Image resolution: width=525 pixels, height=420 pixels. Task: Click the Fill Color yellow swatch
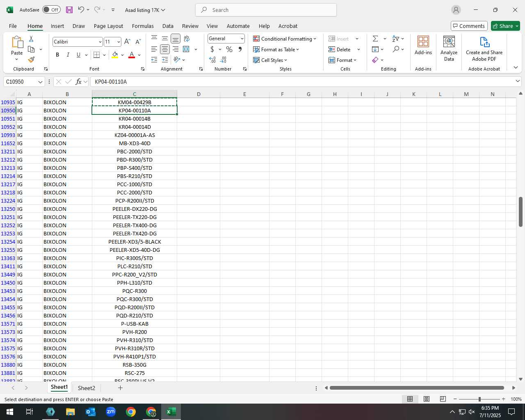tap(115, 55)
